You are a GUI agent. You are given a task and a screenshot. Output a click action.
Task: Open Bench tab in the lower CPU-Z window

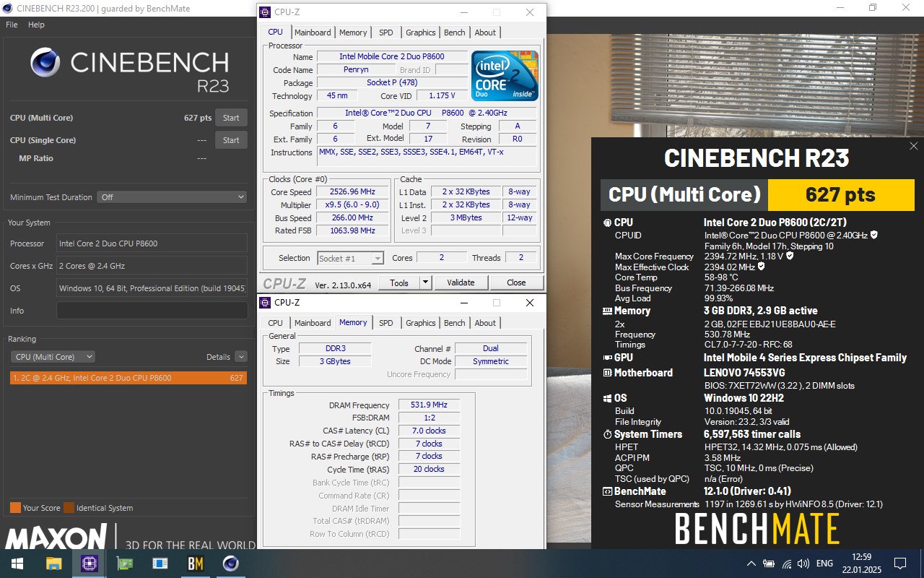click(455, 323)
